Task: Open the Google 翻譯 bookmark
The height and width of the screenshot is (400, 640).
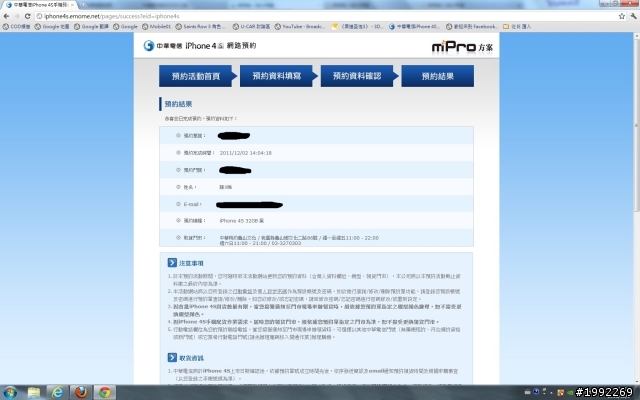Action: pos(91,27)
